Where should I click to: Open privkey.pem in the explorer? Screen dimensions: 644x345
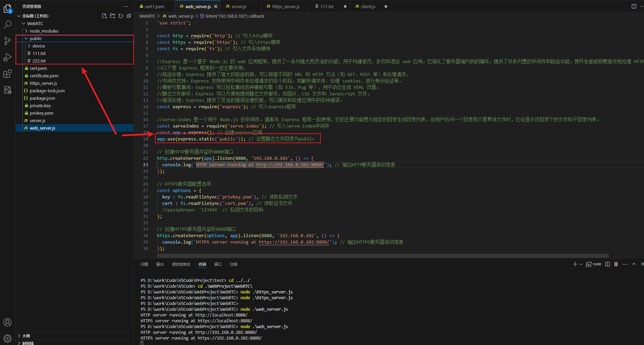pos(75,113)
